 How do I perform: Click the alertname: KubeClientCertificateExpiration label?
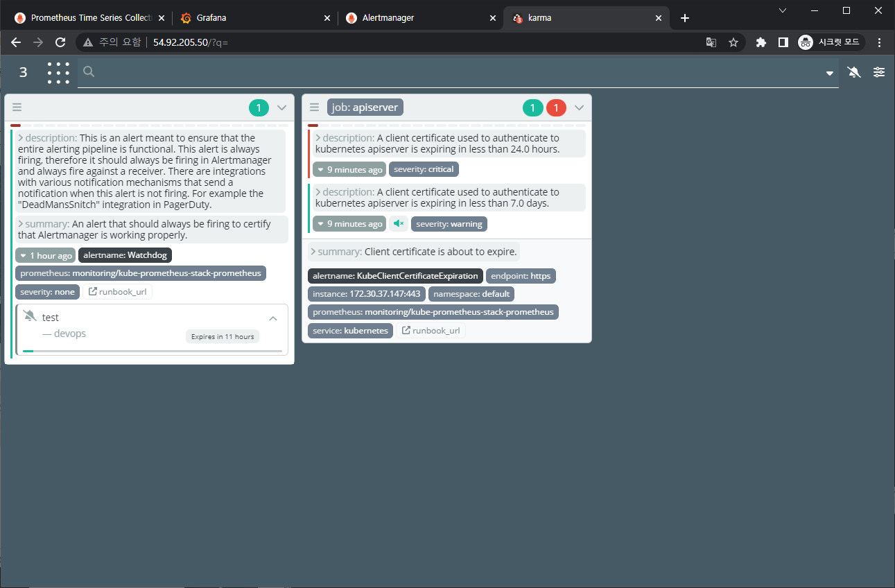tap(395, 276)
